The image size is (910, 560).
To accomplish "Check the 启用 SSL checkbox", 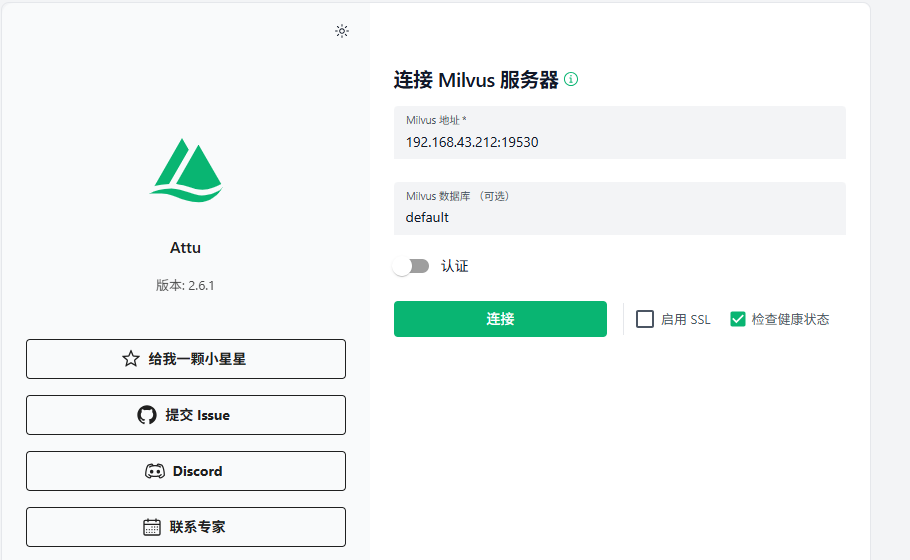I will pyautogui.click(x=645, y=319).
